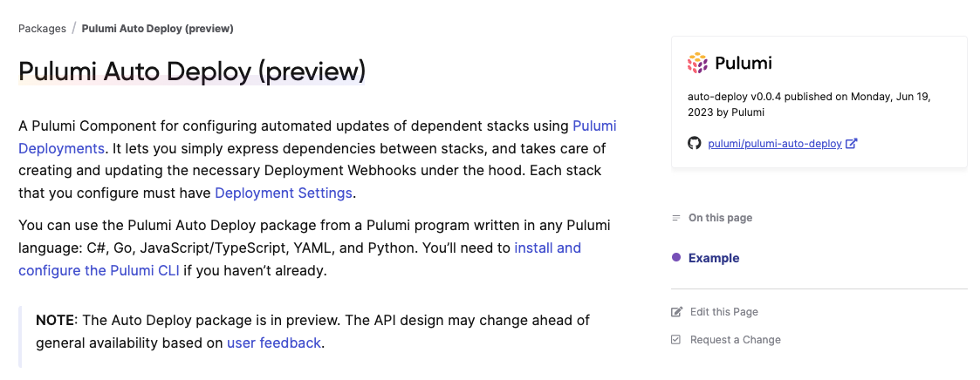Click the Pulumi logo icon in the card
The height and width of the screenshot is (380, 980).
[697, 64]
